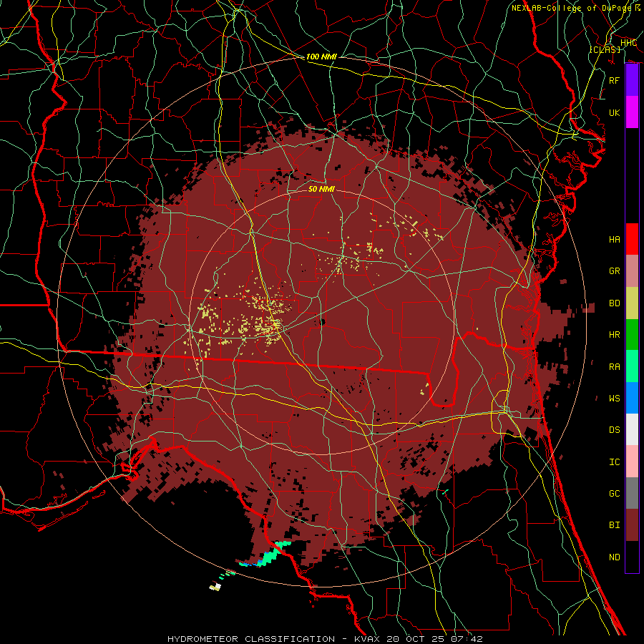Click the GC legend label
Screen dimensions: 644x644
(x=614, y=494)
